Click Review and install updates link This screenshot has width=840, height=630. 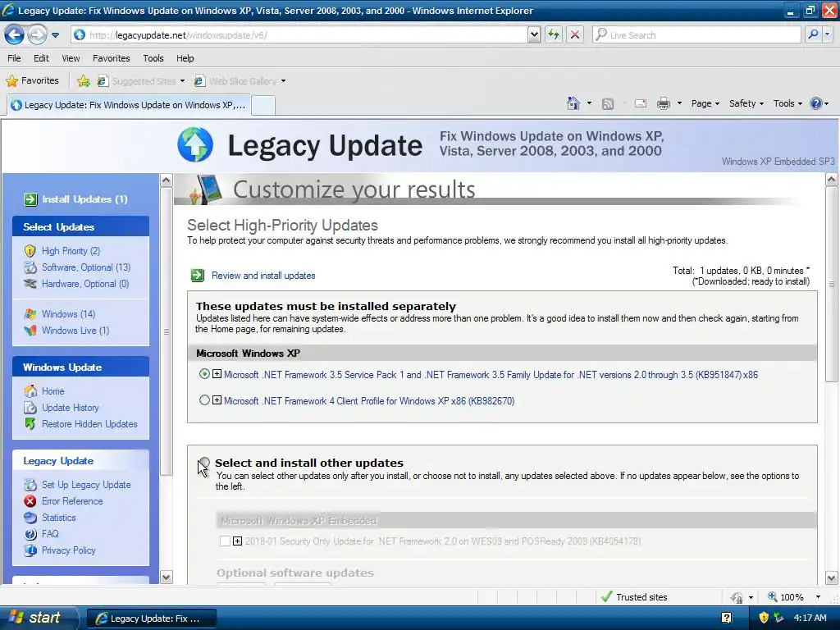click(x=263, y=276)
